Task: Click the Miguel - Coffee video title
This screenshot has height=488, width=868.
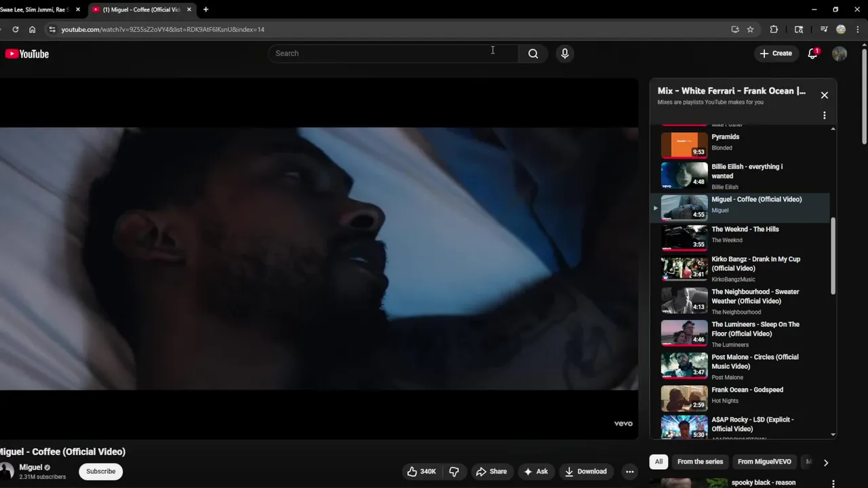Action: [62, 451]
